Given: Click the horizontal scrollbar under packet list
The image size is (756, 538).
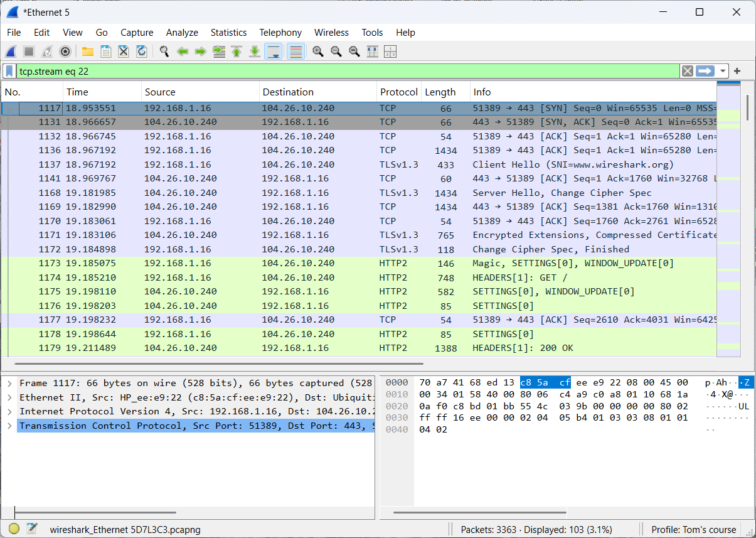Looking at the screenshot, I should 218,363.
